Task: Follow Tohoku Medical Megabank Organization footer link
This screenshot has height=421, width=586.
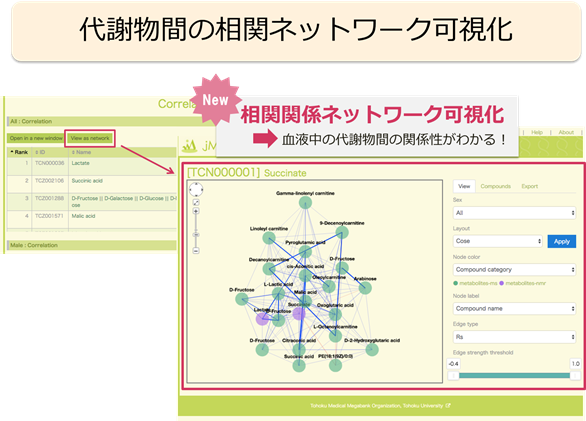Action: point(380,406)
